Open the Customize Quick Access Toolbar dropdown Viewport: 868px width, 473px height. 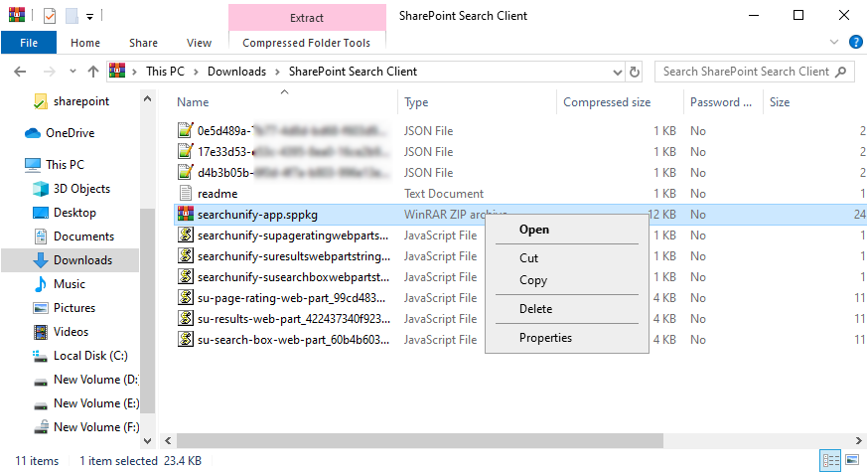click(x=89, y=17)
